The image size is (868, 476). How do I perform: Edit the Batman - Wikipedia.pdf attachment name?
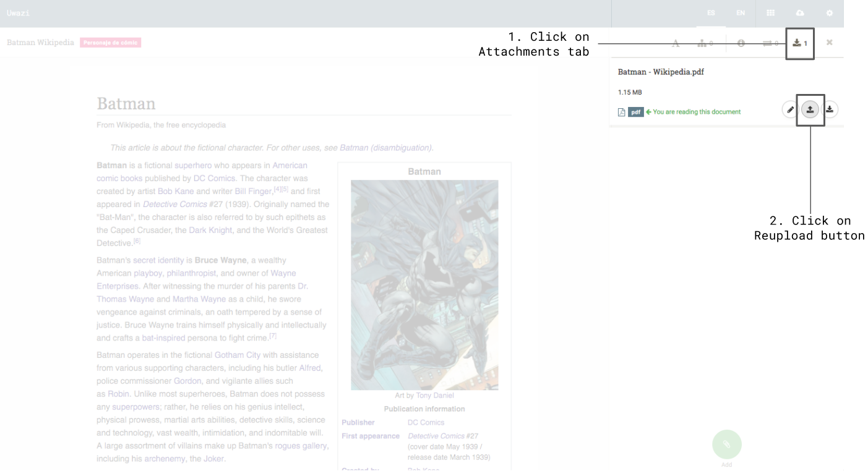pos(790,110)
